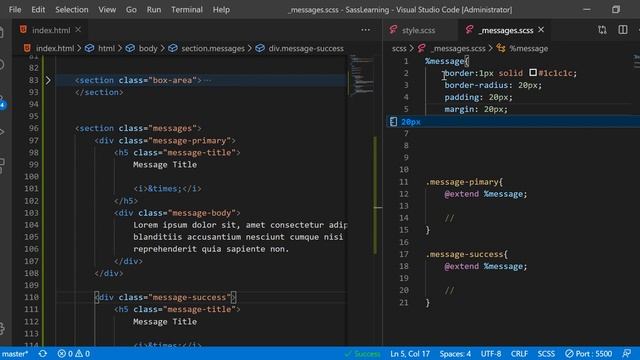Place cursor on line 110 message-success div
This screenshot has height=360, width=640.
click(x=165, y=297)
